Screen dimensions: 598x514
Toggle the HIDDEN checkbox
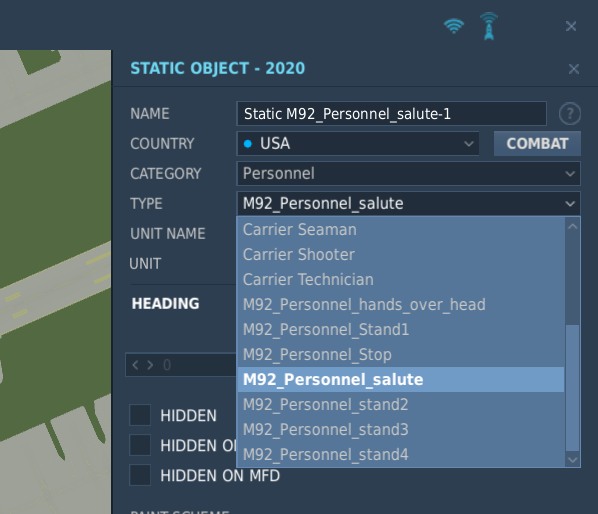[x=140, y=415]
